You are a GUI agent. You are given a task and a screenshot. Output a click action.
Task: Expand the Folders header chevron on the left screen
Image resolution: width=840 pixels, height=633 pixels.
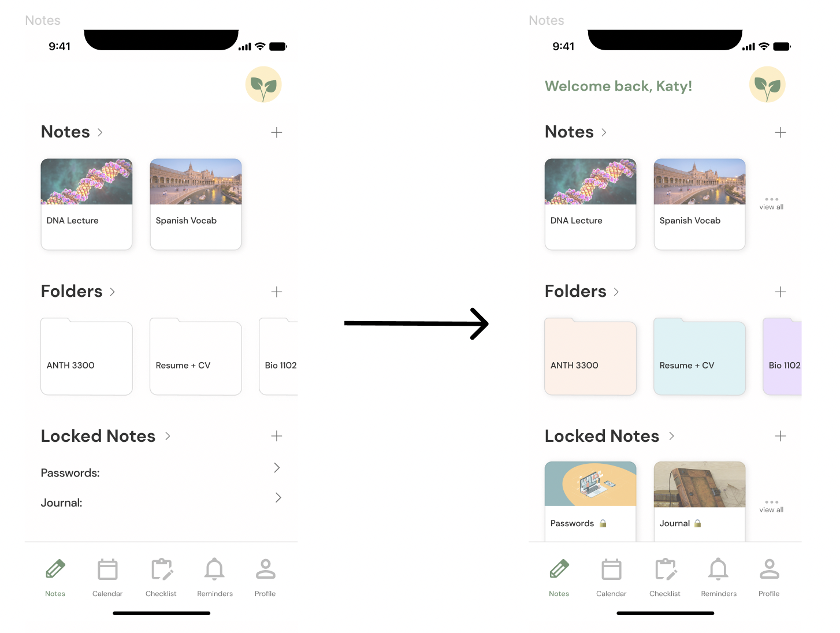(x=112, y=292)
